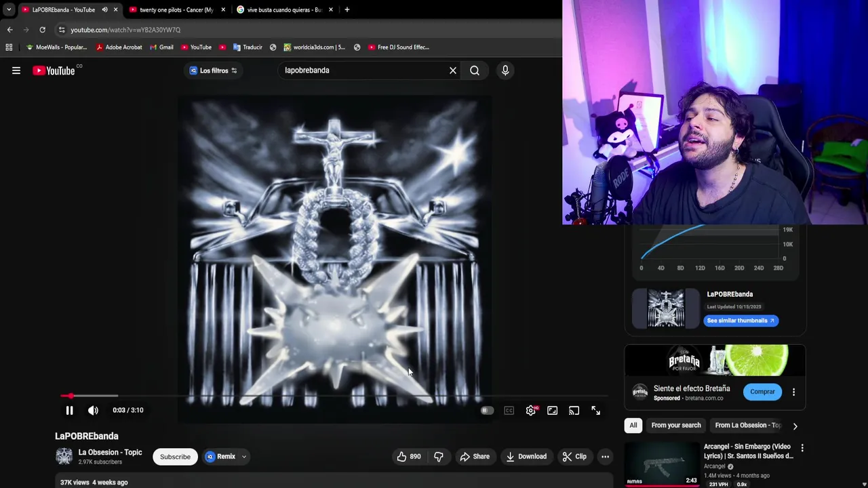Select the From your search chip
The width and height of the screenshot is (868, 488).
(x=676, y=426)
